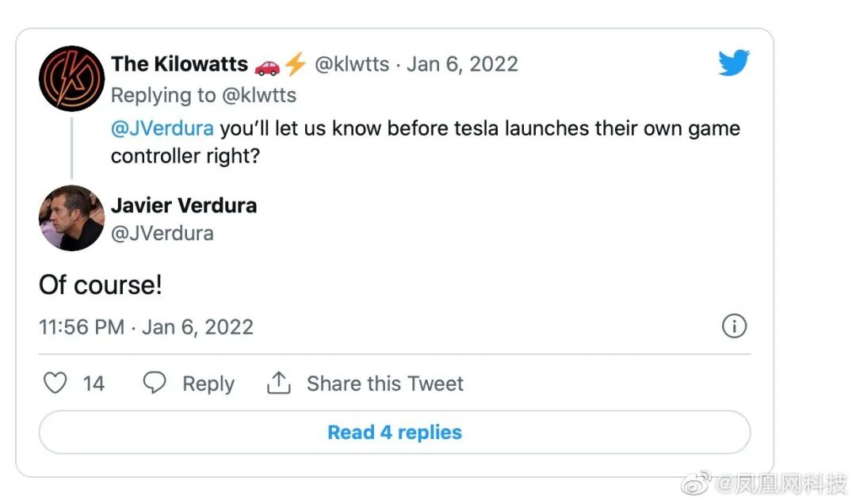This screenshot has width=856, height=504.
Task: Click the Reply text label
Action: (208, 384)
